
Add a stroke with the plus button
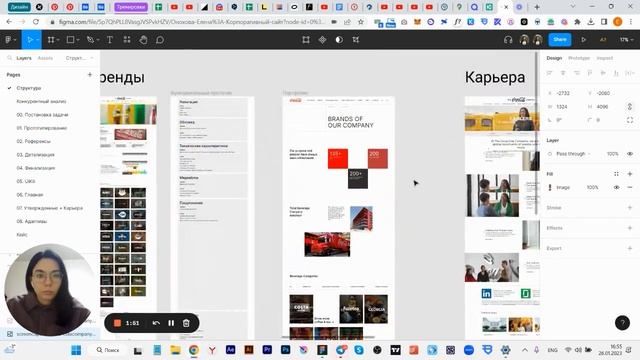(x=630, y=208)
